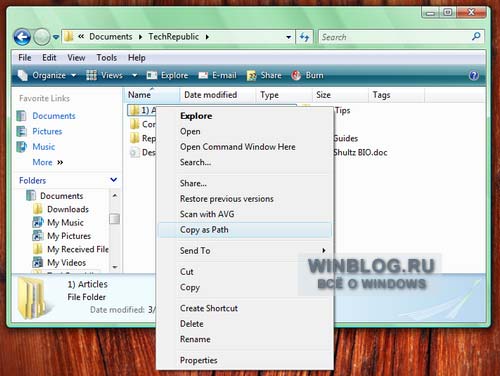The width and height of the screenshot is (500, 376).
Task: Open the Edit menu
Action: 49,58
